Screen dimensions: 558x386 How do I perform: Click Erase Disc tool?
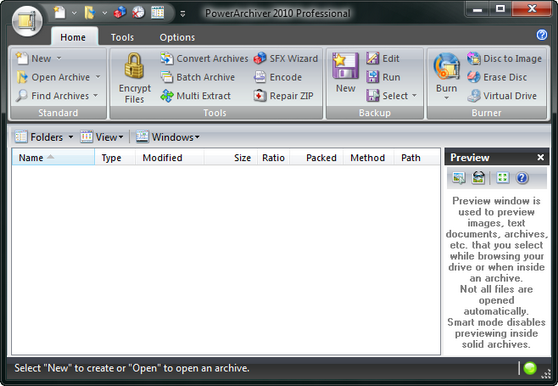(x=497, y=77)
